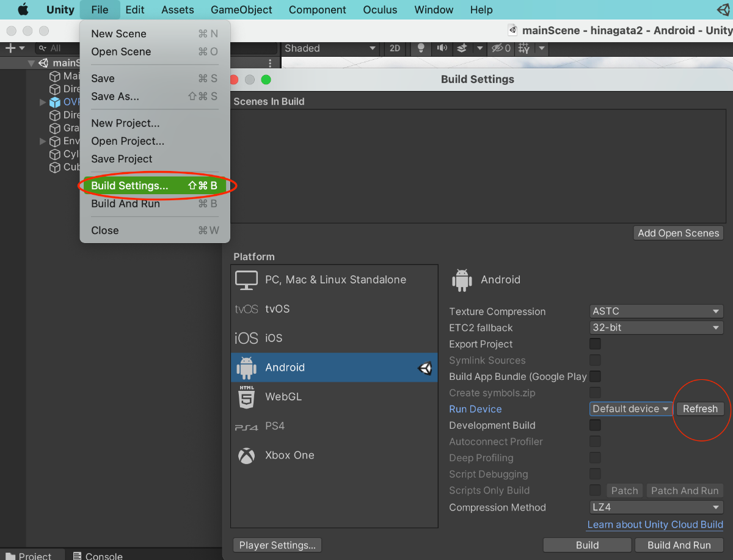This screenshot has width=733, height=560.
Task: Click Unity badge on Android row
Action: pyautogui.click(x=425, y=368)
